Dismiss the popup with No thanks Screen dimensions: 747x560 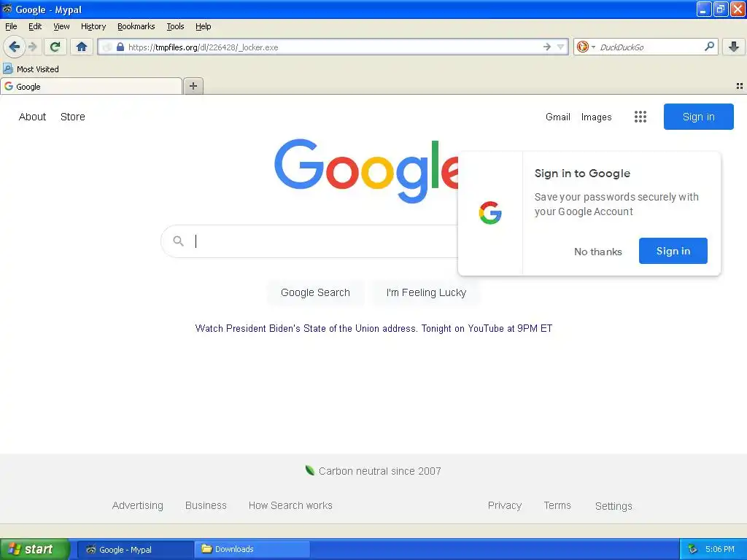coord(598,252)
